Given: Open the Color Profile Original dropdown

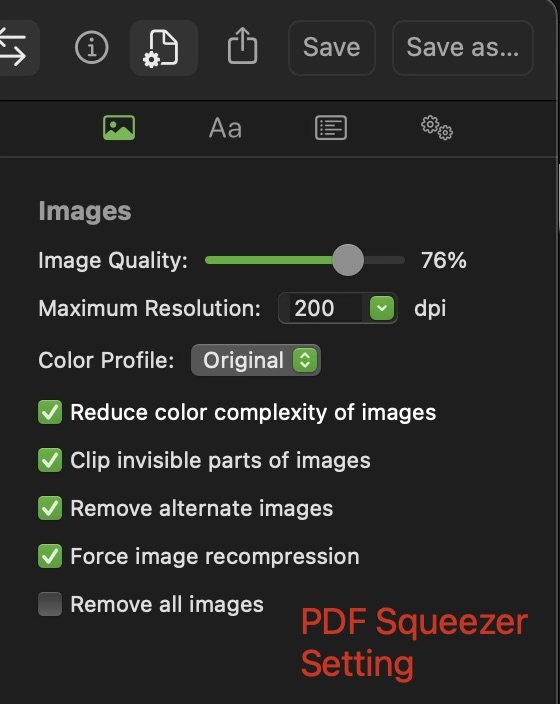Looking at the screenshot, I should click(256, 360).
